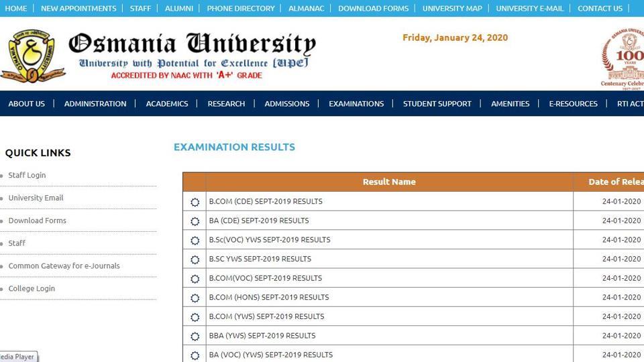
Task: Click the bullet icon beside B.COM (CDE) SEPT-2019 RESULTS
Action: tap(195, 202)
